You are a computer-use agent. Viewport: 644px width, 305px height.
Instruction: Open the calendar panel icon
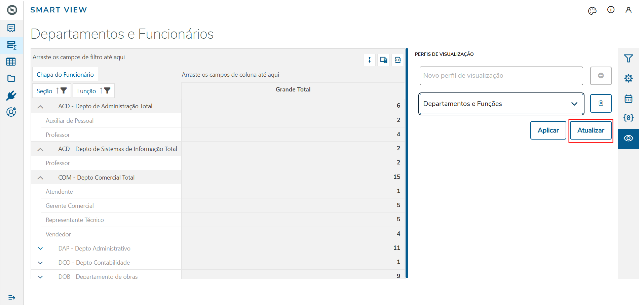628,99
